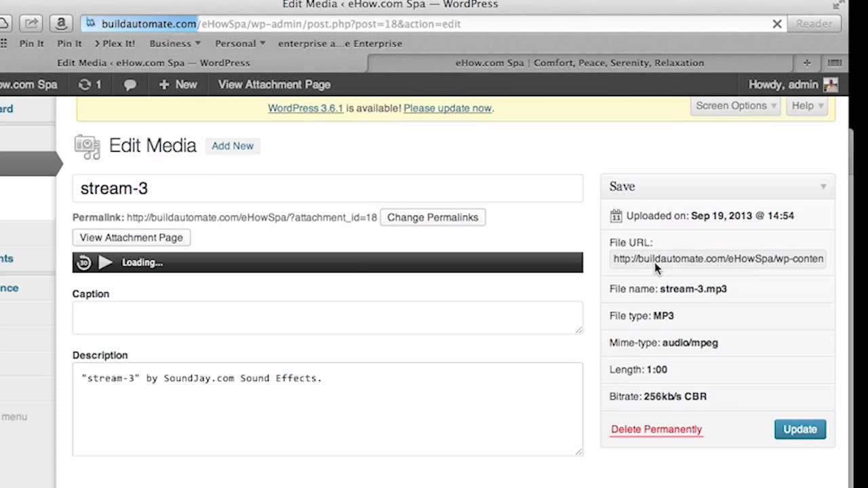Click the Please update now link

click(447, 108)
